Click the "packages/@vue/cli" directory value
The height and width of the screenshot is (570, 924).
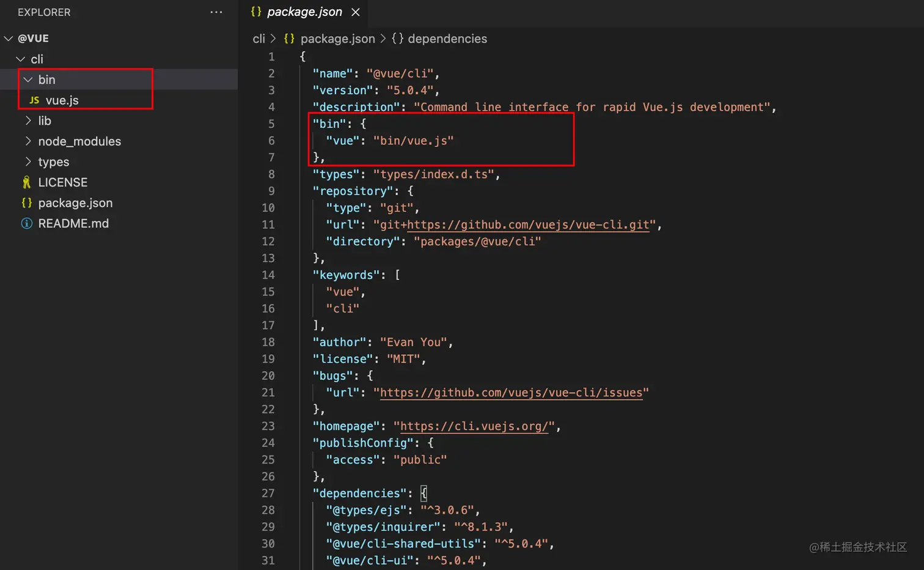477,242
